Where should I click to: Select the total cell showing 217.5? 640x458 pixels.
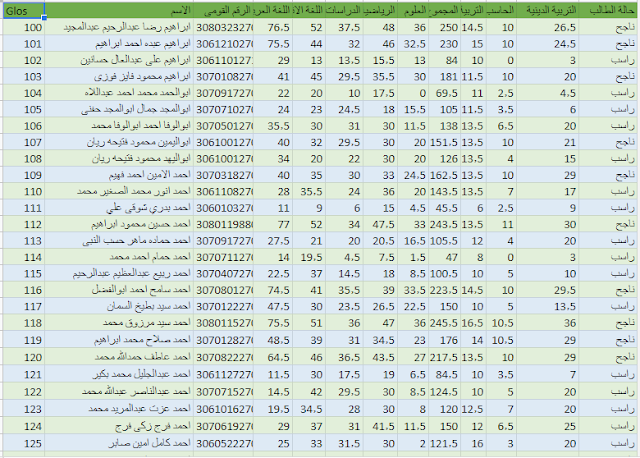tap(444, 357)
